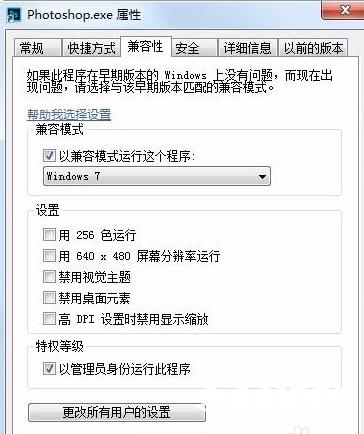Toggle 以管理员身份运行此程序 checkbox
The image size is (364, 434).
coord(49,369)
